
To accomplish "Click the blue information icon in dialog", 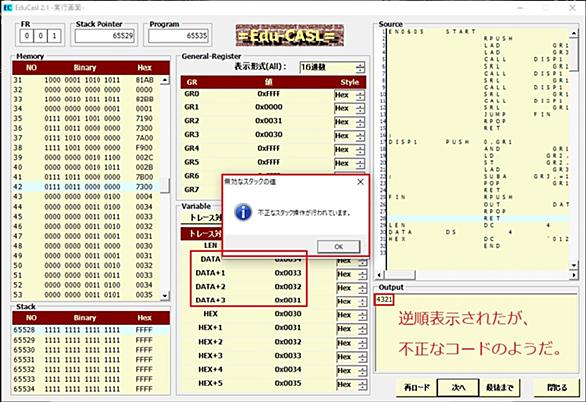I will point(243,212).
